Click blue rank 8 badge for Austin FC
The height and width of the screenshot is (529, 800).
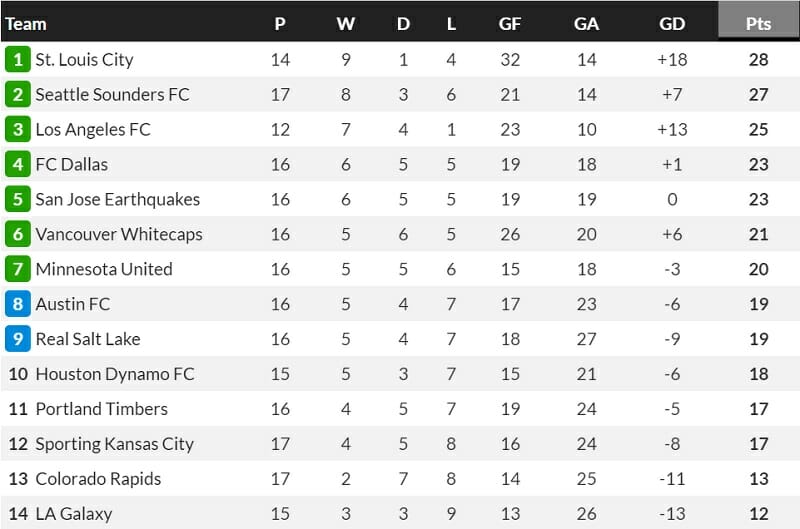pyautogui.click(x=18, y=304)
